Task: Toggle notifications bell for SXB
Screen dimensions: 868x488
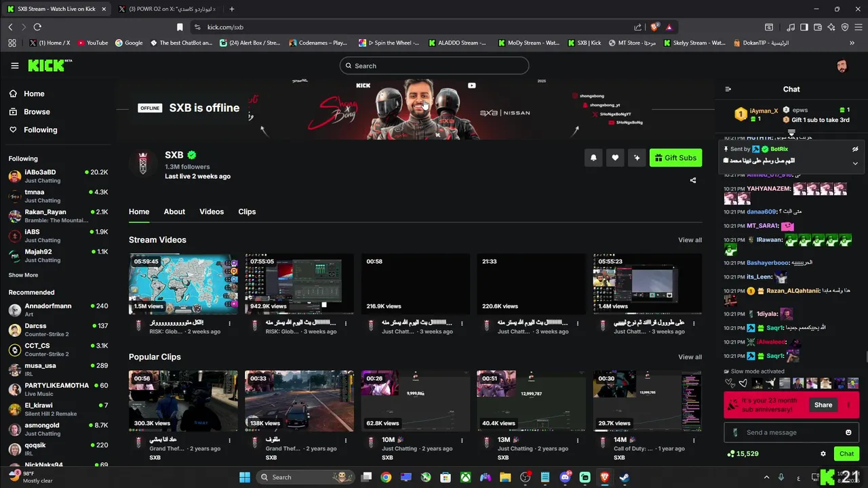Action: 593,158
